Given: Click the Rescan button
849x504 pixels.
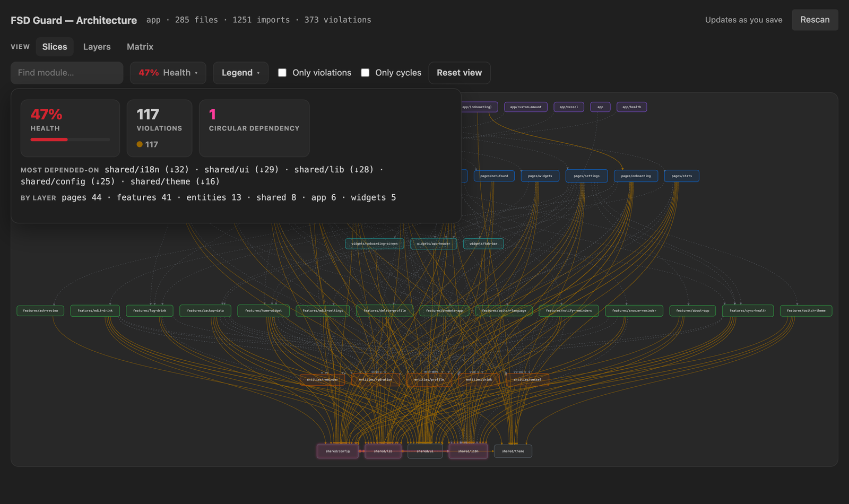Looking at the screenshot, I should coord(815,20).
